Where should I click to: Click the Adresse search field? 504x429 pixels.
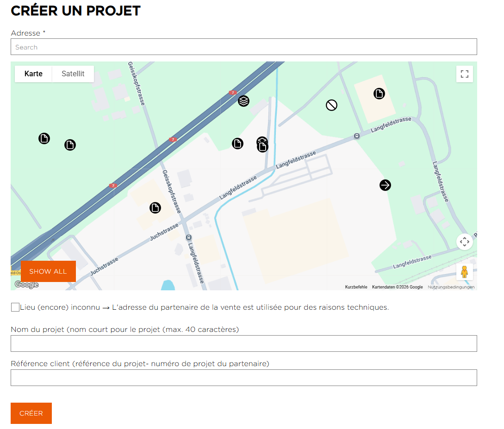point(243,47)
